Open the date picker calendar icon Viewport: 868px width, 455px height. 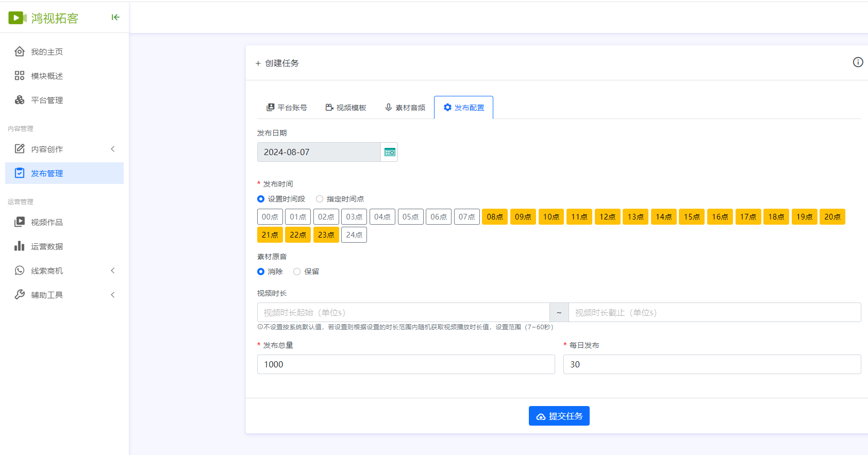coord(390,152)
